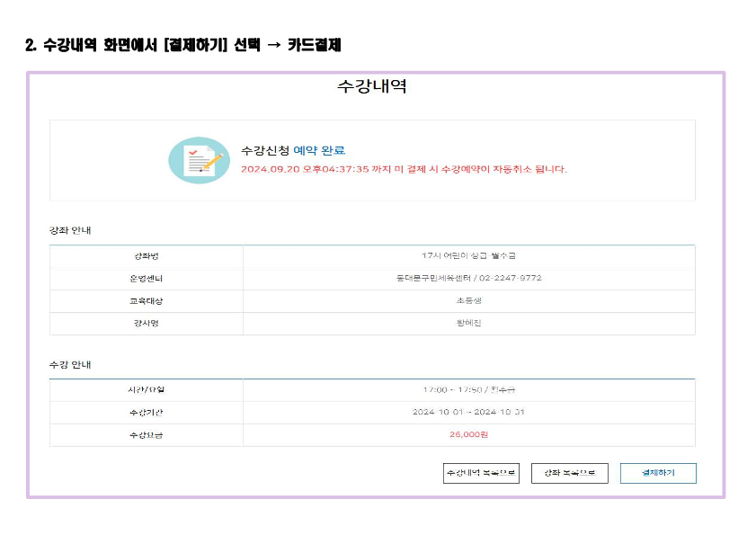Screen dimensions: 756x535
Task: Click the 17:00 - 17:50 schedule value
Action: coord(468,390)
